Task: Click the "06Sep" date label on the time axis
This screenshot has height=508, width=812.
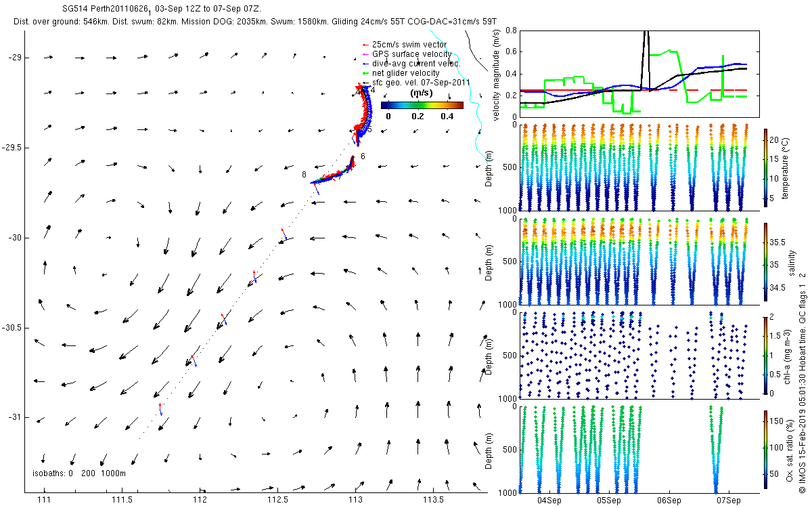Action: (x=669, y=501)
